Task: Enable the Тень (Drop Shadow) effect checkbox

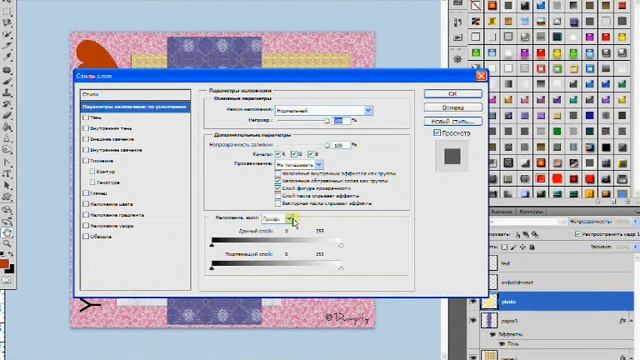Action: point(86,117)
